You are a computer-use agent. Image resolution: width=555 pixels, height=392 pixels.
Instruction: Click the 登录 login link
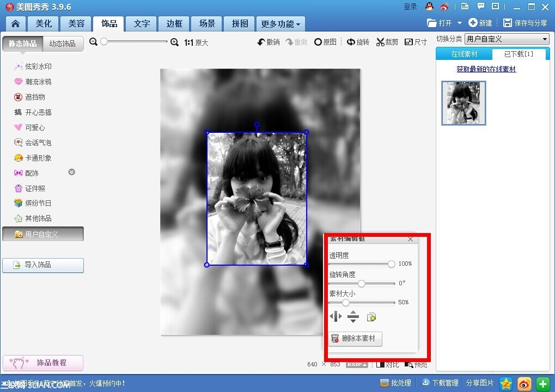pyautogui.click(x=410, y=7)
